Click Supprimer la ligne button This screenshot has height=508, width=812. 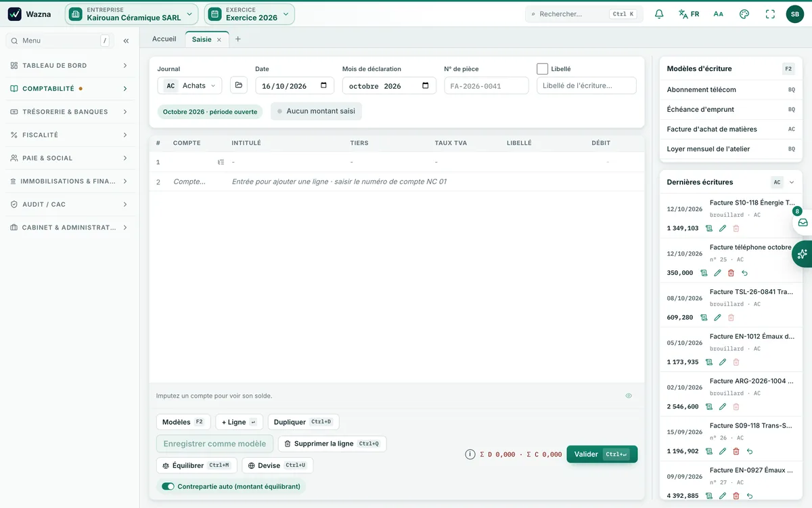[332, 444]
